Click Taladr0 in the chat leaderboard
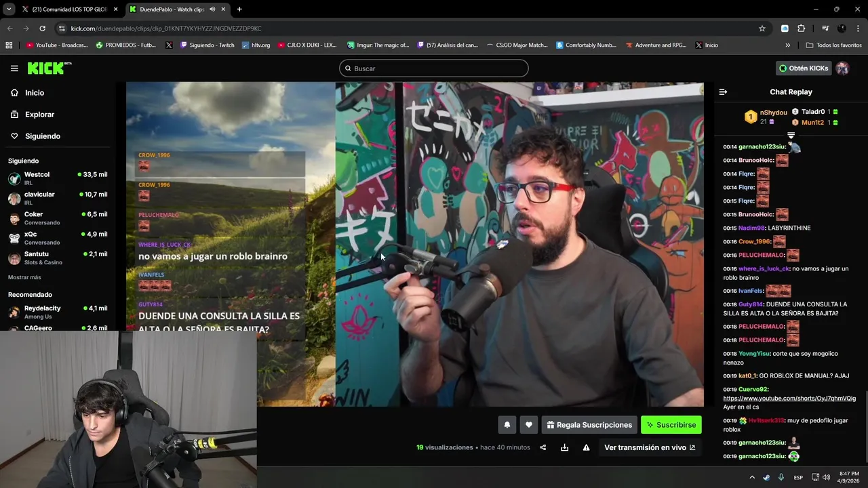The image size is (868, 488). [812, 112]
